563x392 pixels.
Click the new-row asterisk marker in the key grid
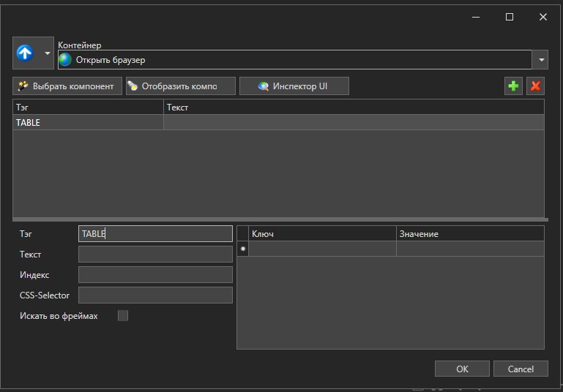[x=243, y=249]
